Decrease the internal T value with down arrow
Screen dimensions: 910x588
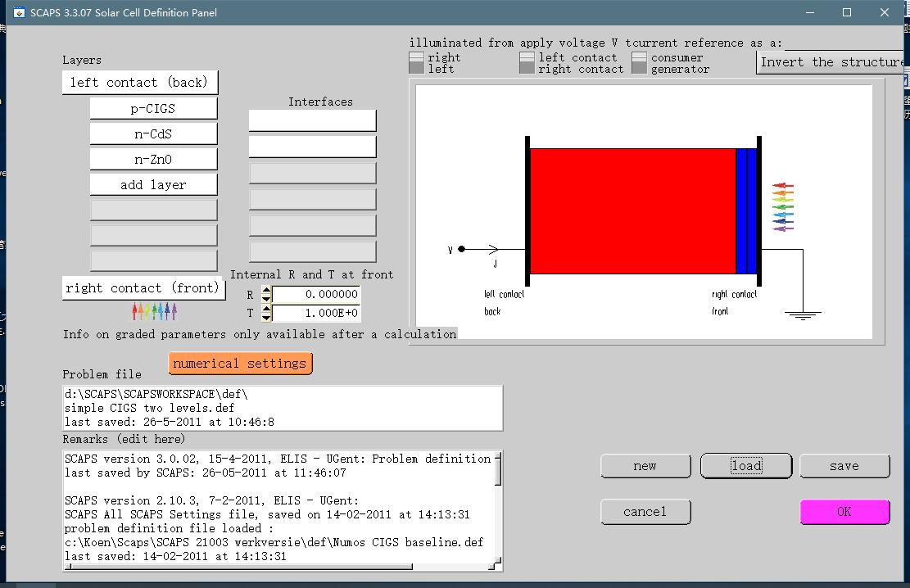click(x=266, y=317)
